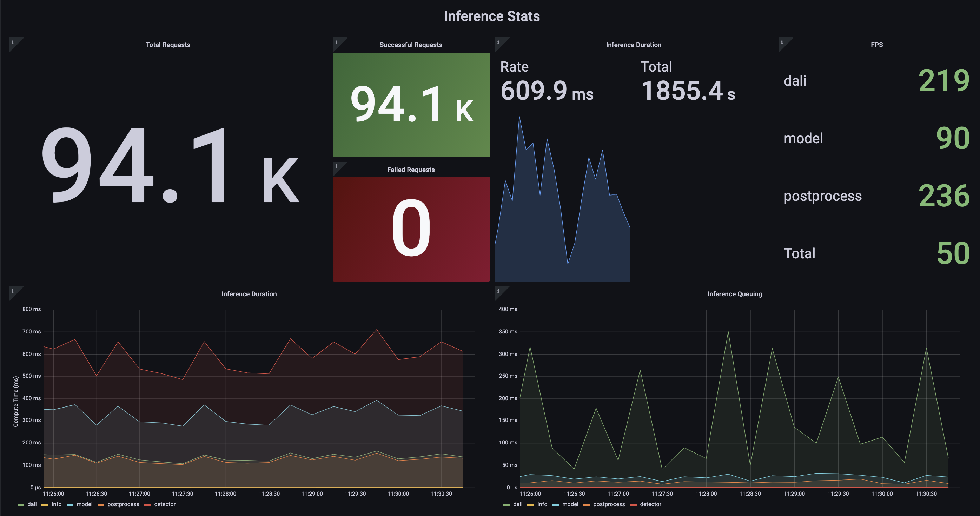
Task: Click info icon on Inference Duration graph panel
Action: [x=13, y=291]
